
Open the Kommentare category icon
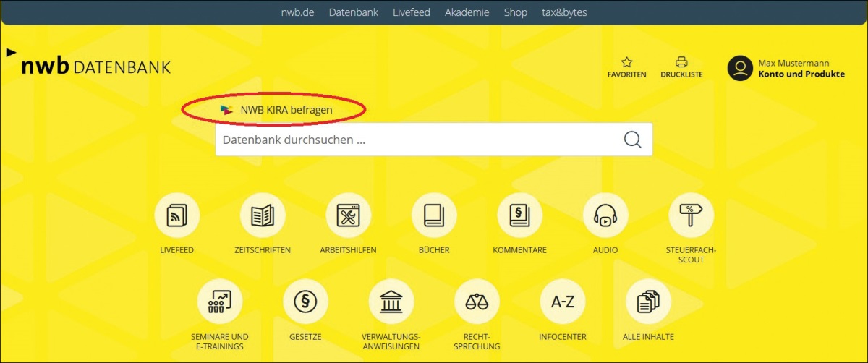[519, 215]
